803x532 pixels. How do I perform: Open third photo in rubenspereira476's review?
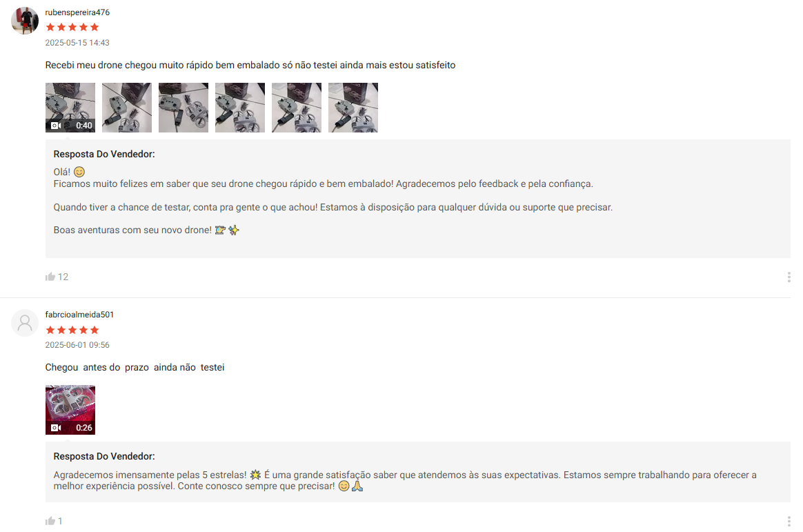click(x=184, y=108)
